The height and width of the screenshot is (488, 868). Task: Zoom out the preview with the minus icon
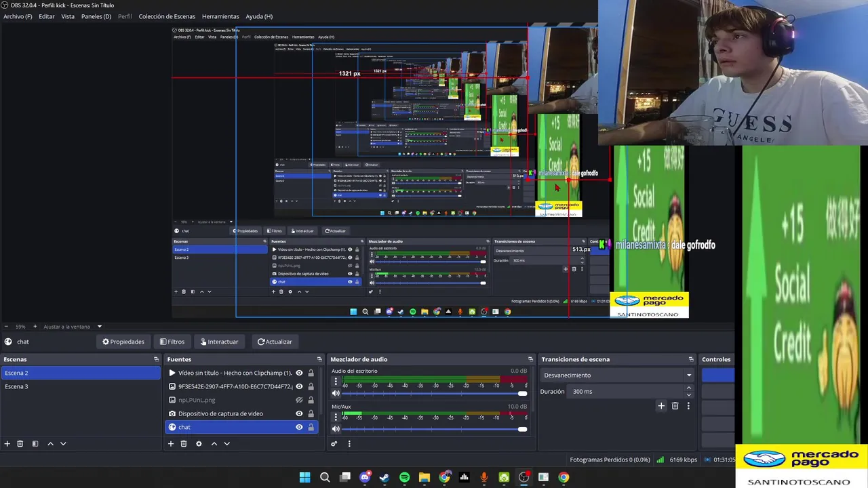tap(6, 327)
